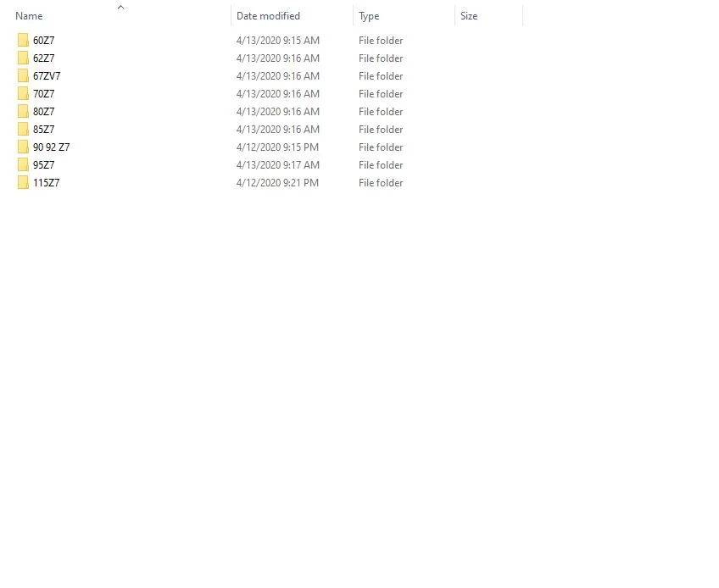
Task: Click the File folder type of 95Z7
Action: [x=381, y=165]
